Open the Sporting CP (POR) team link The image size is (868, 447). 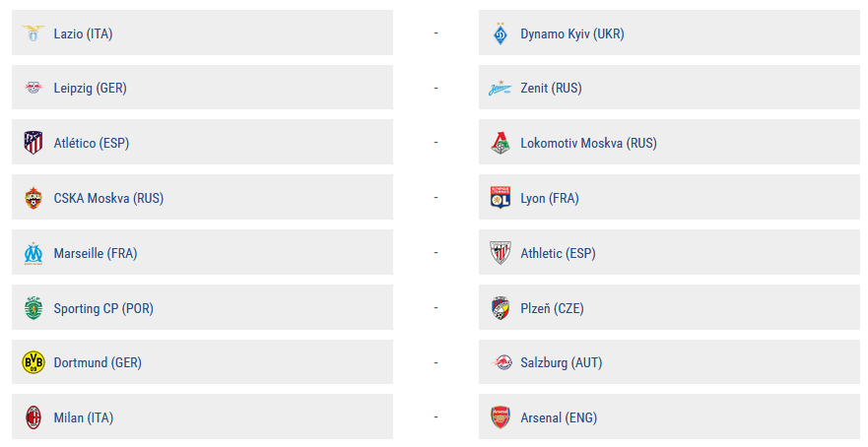click(103, 308)
